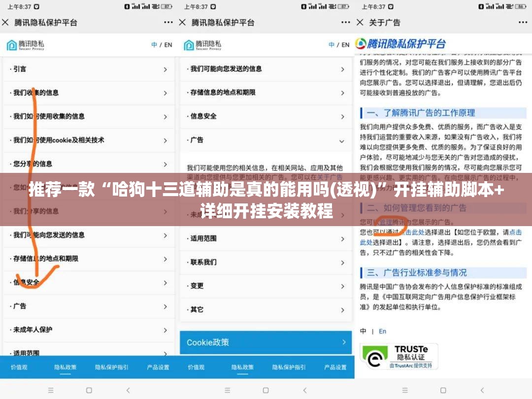Expand 其它 section

266,310
